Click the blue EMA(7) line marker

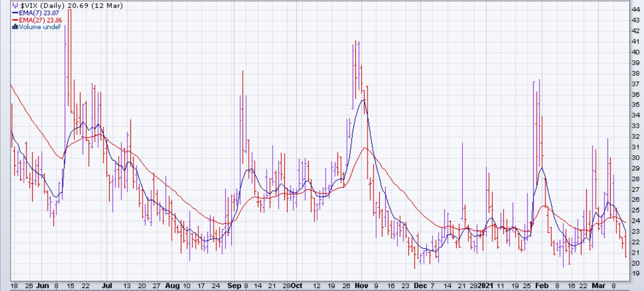[x=15, y=13]
